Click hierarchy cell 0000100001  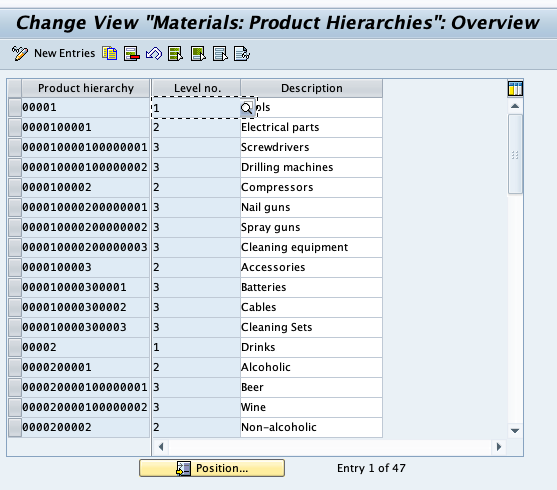pos(86,128)
